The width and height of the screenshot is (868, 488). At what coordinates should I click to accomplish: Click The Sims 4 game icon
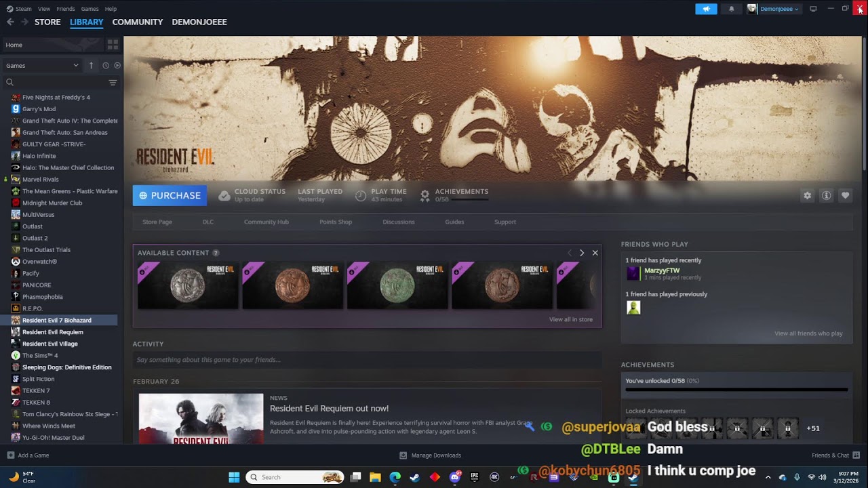tap(16, 355)
